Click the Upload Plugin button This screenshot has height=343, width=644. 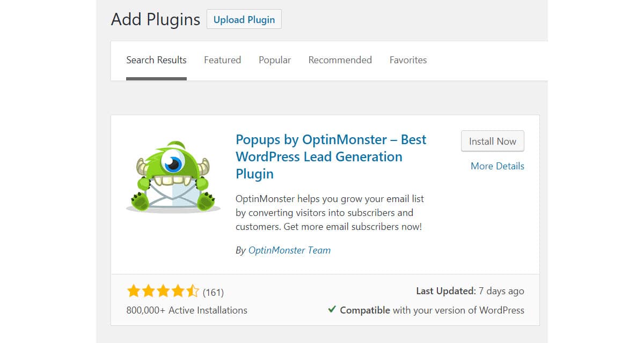click(x=244, y=19)
